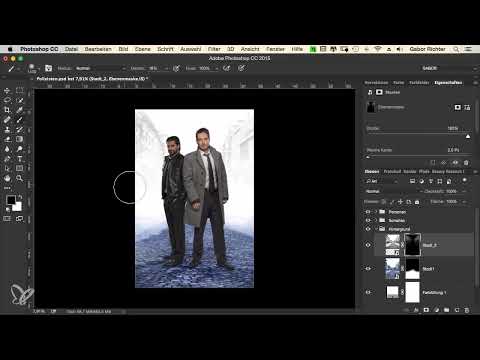Select the Lasso tool
Screen dimensions: 480x360
7,100
